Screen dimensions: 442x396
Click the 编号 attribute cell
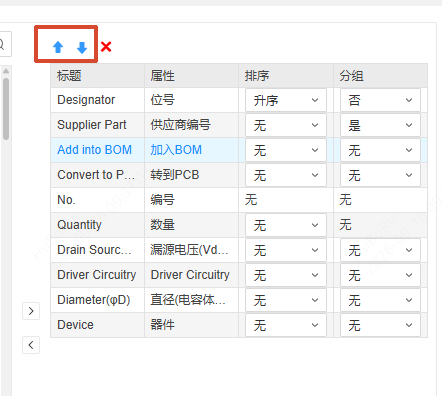[x=192, y=200]
